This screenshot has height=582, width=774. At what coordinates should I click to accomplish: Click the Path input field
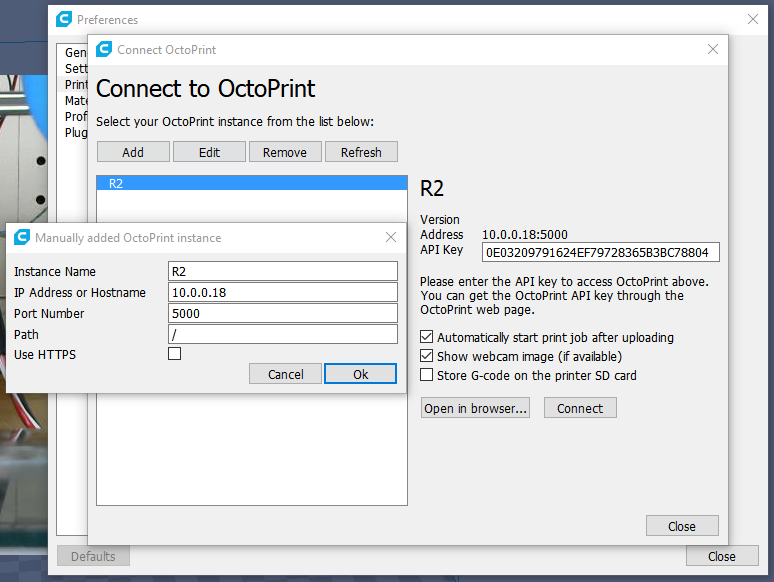click(283, 334)
